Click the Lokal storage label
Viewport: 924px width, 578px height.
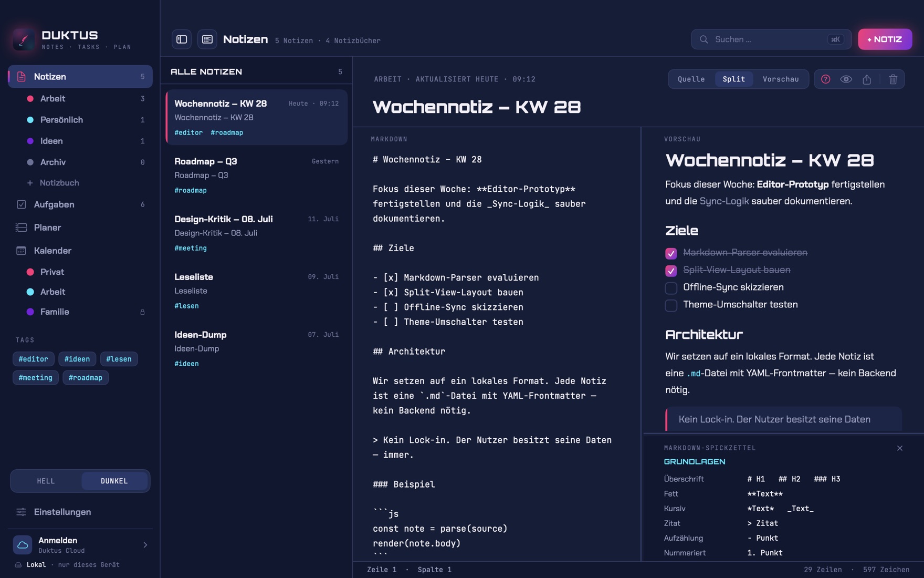36,565
